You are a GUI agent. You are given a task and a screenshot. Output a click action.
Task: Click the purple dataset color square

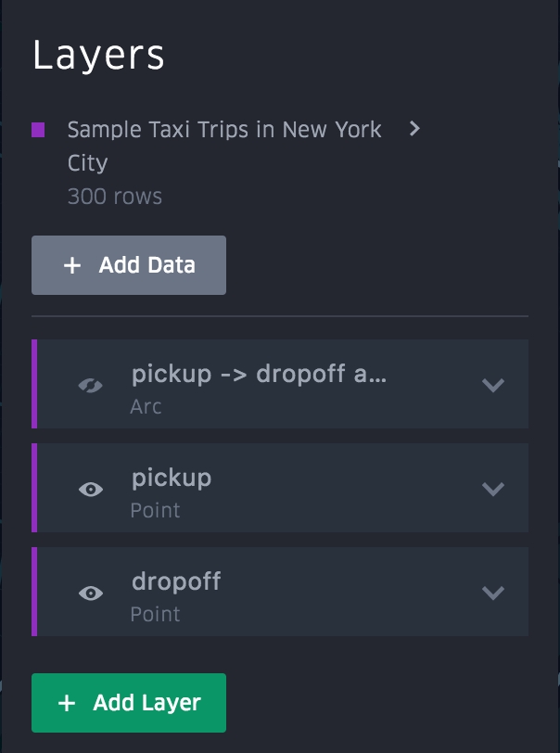coord(38,130)
